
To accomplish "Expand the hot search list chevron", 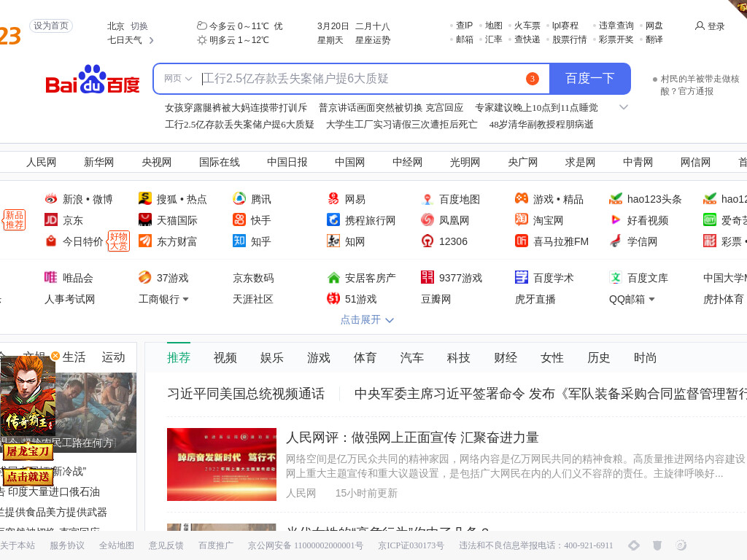I will click(x=623, y=108).
